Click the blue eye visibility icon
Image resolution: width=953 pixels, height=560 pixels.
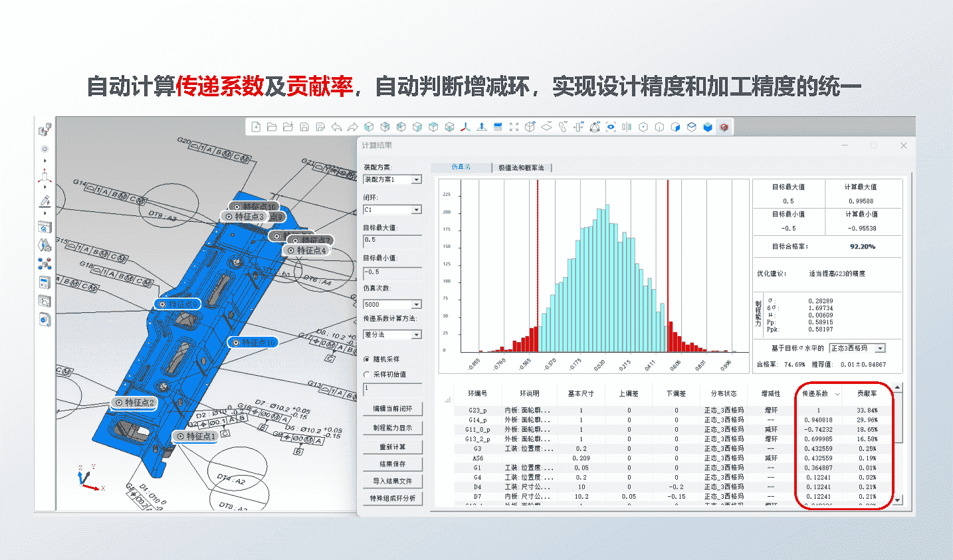pyautogui.click(x=611, y=127)
